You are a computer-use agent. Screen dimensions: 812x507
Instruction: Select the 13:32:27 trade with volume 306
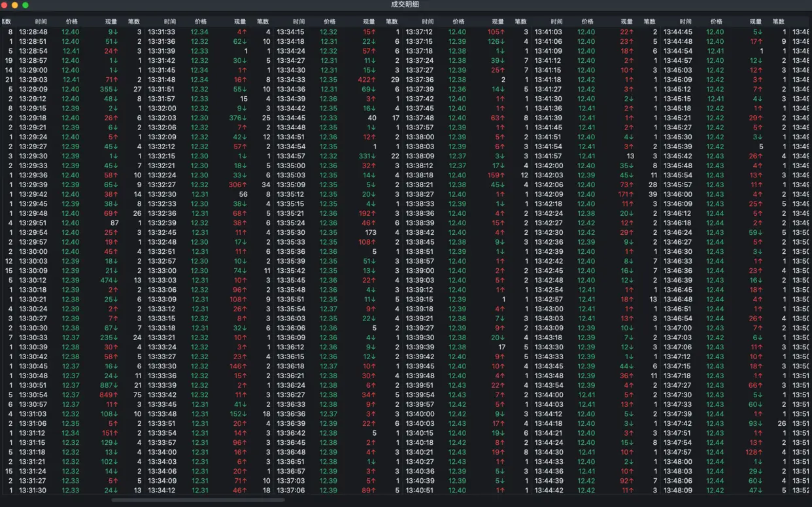208,185
